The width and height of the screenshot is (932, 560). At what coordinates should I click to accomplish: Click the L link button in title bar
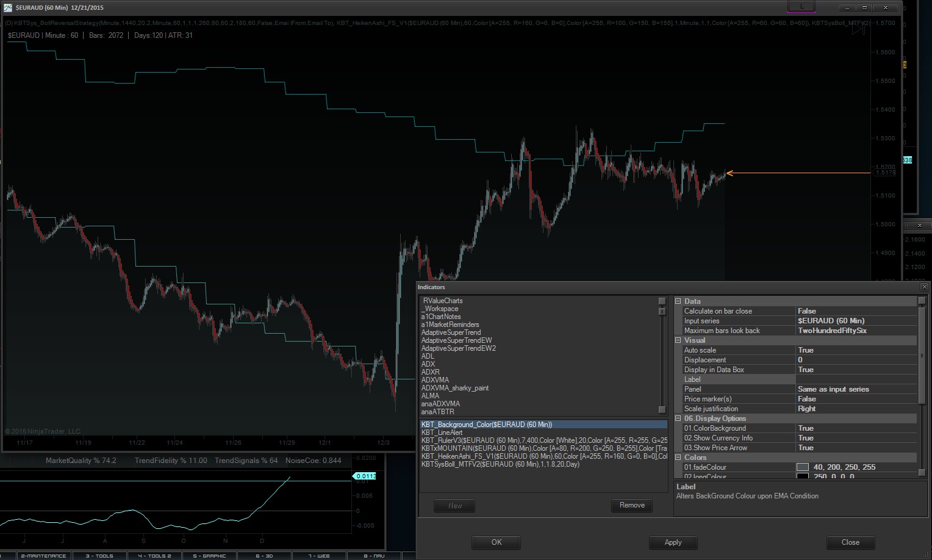[x=801, y=7]
